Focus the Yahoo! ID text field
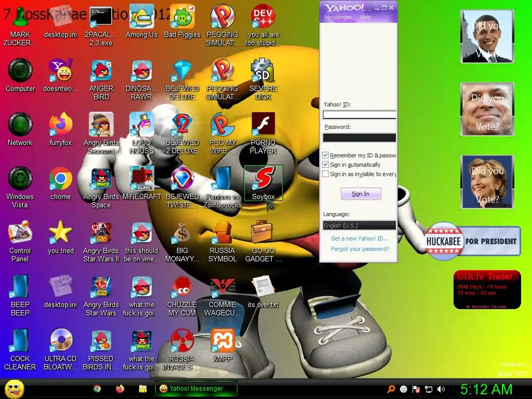The width and height of the screenshot is (532, 399). [x=359, y=115]
